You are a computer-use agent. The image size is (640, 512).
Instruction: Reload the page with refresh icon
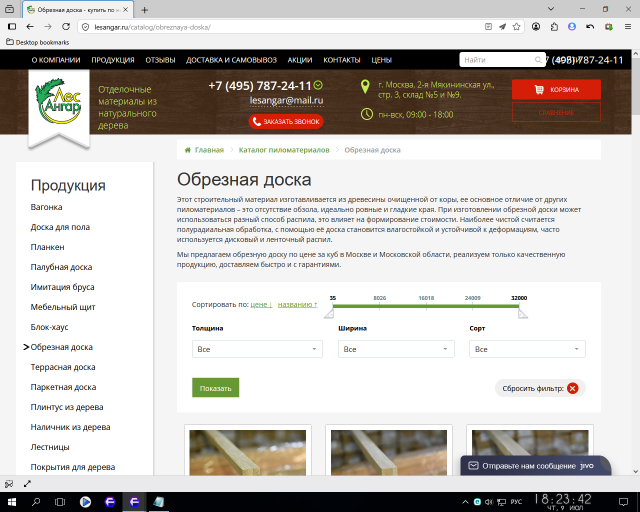coord(66,27)
